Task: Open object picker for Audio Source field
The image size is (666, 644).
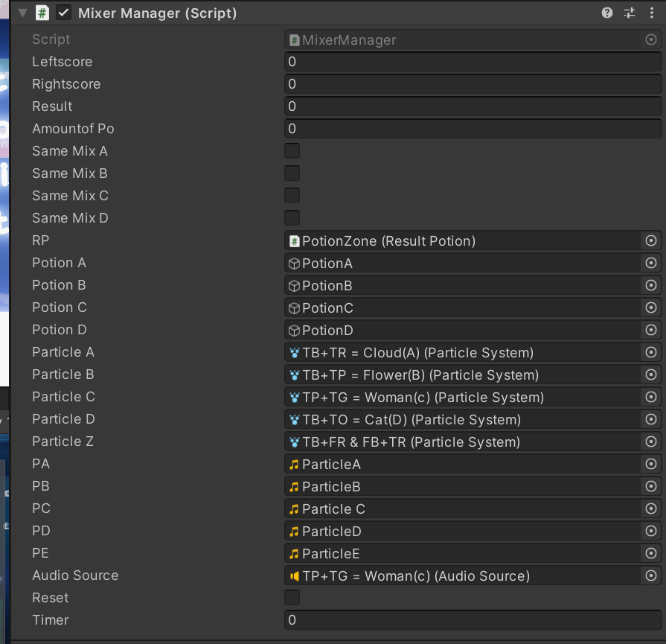Action: 650,576
